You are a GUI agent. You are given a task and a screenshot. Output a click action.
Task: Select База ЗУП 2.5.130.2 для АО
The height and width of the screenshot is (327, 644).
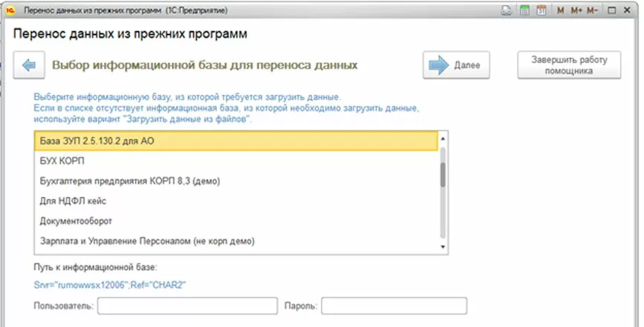[236, 141]
